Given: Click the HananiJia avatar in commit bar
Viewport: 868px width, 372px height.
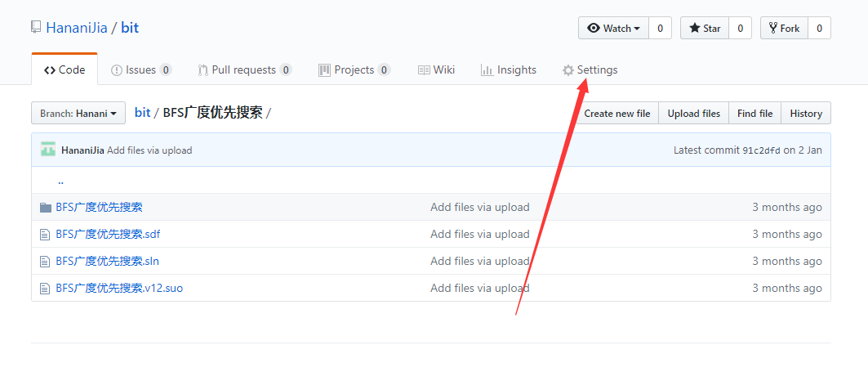Looking at the screenshot, I should pos(48,149).
